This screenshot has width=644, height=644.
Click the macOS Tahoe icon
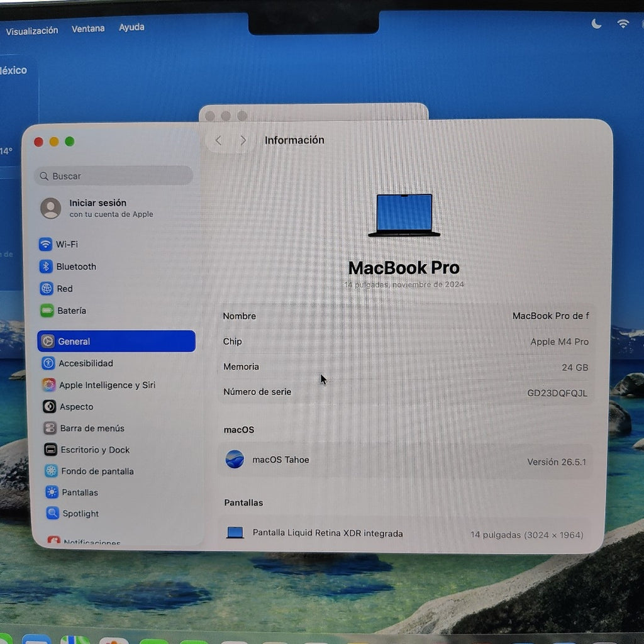tap(235, 459)
